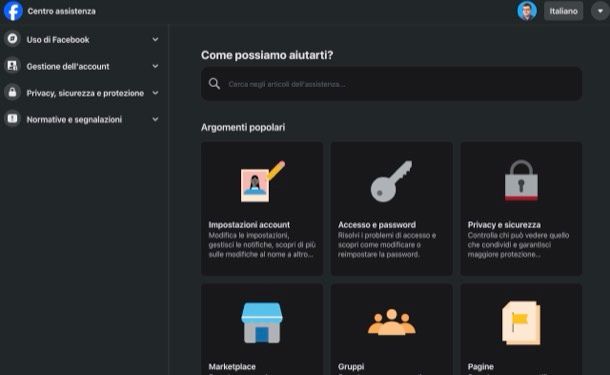610x375 pixels.
Task: Click the 'Come possiamo aiutarti?' heading
Action: coord(267,55)
